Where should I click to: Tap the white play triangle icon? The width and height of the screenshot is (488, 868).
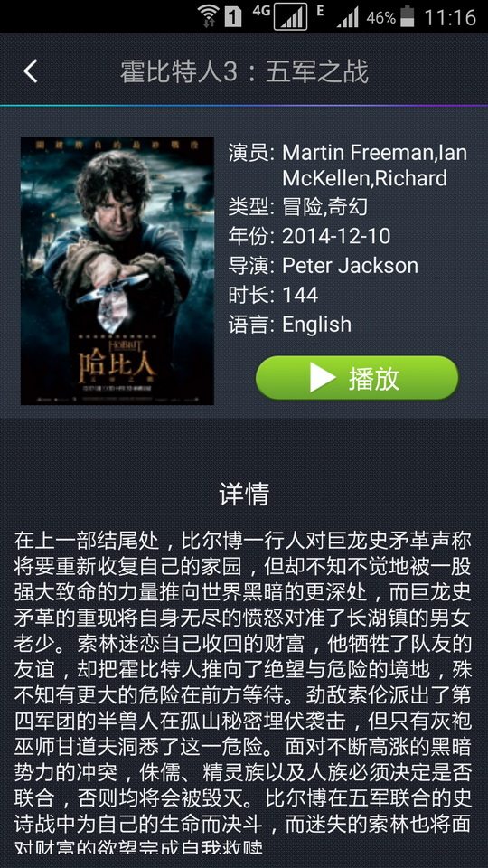[323, 378]
